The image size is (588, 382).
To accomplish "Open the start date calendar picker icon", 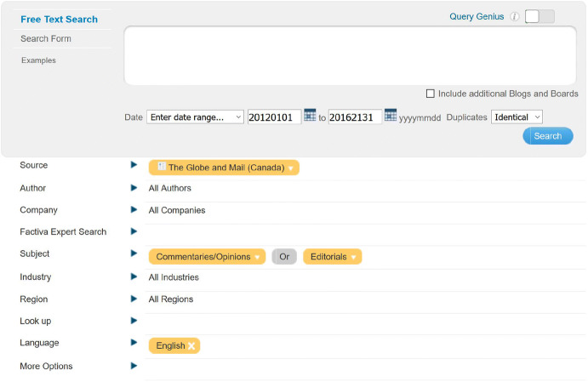I will (x=310, y=116).
